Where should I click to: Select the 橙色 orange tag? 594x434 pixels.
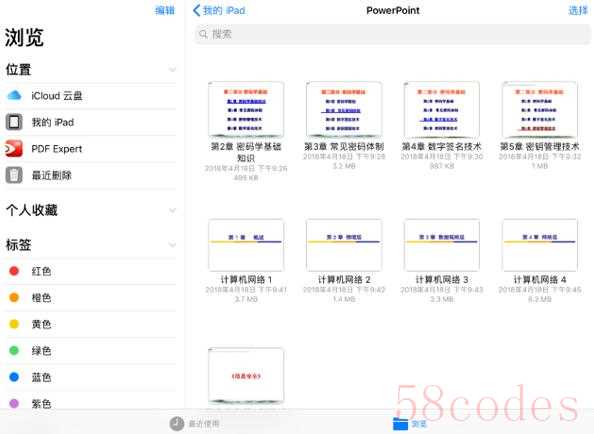coord(91,298)
